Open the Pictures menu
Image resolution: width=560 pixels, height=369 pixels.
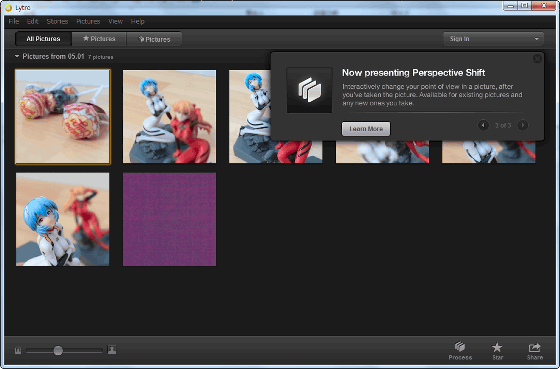coord(88,21)
